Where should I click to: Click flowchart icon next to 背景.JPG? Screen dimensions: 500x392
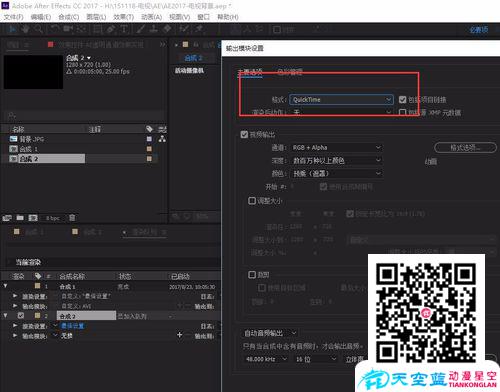click(162, 139)
